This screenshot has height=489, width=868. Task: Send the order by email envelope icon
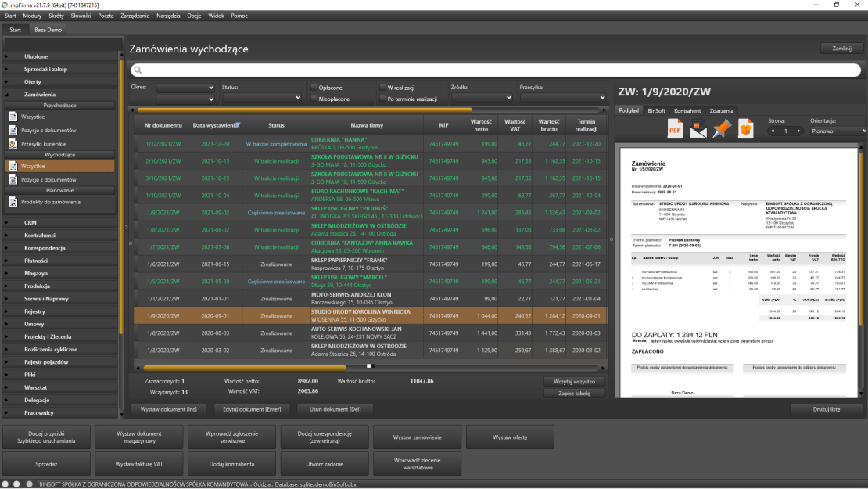click(x=698, y=129)
